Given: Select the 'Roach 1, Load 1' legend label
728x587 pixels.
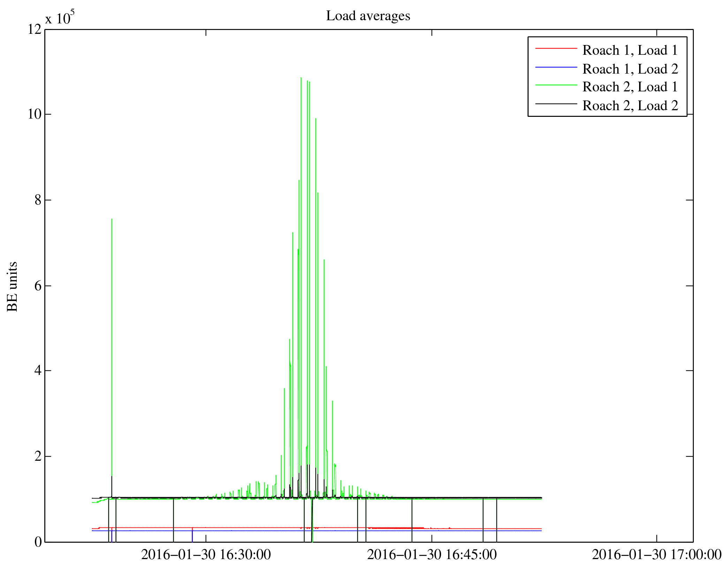Looking at the screenshot, I should pyautogui.click(x=630, y=50).
